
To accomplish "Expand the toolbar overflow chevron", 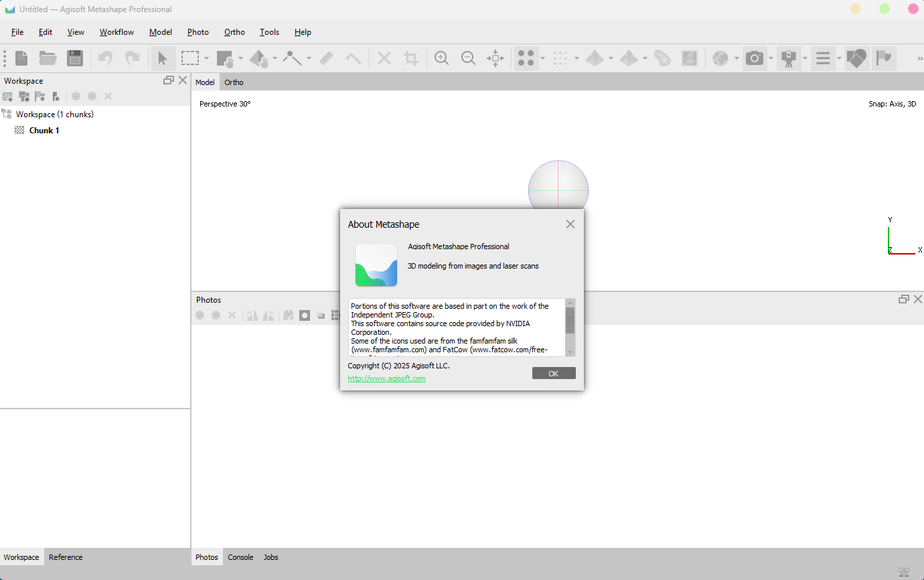I will pos(920,59).
